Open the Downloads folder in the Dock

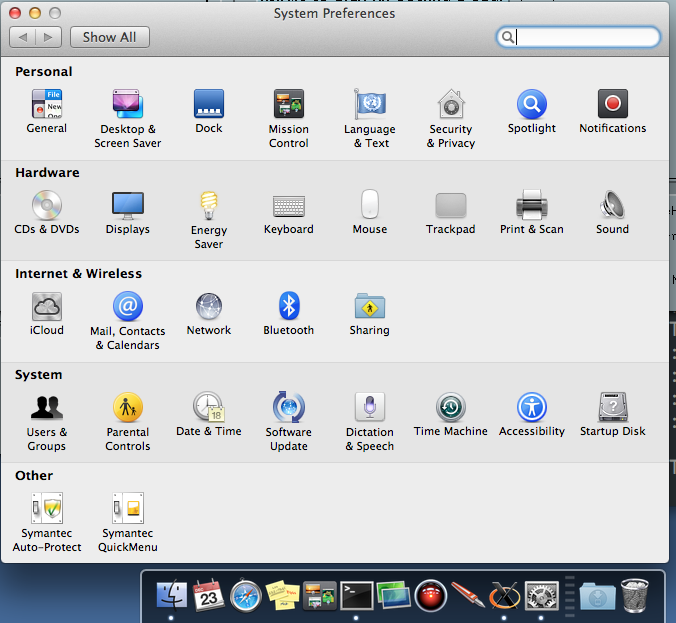point(598,595)
